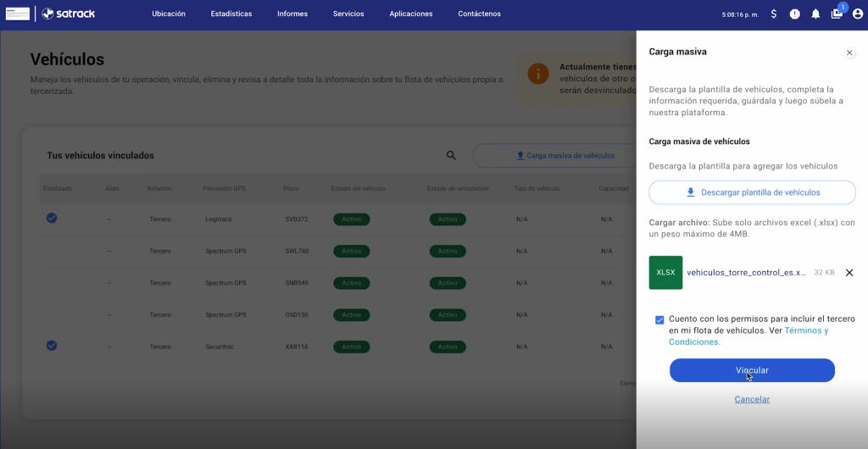The height and width of the screenshot is (449, 868).
Task: Open the alerts exclamation icon
Action: (795, 14)
